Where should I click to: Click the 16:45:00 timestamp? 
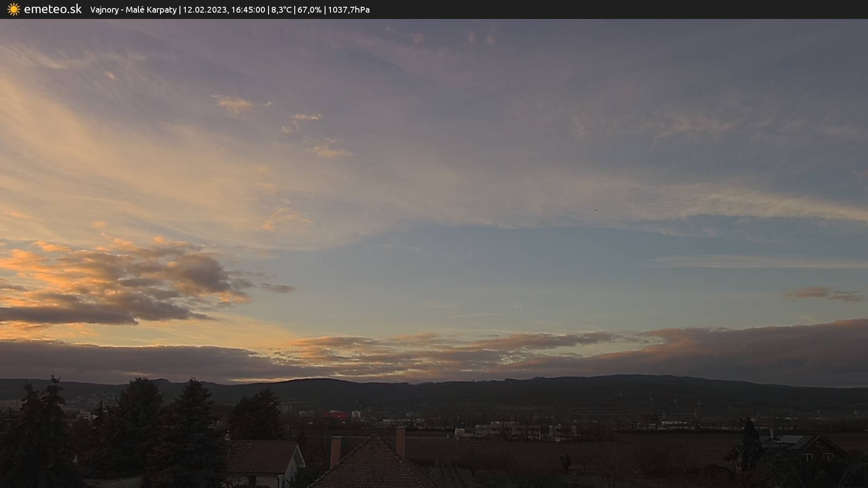pos(248,10)
